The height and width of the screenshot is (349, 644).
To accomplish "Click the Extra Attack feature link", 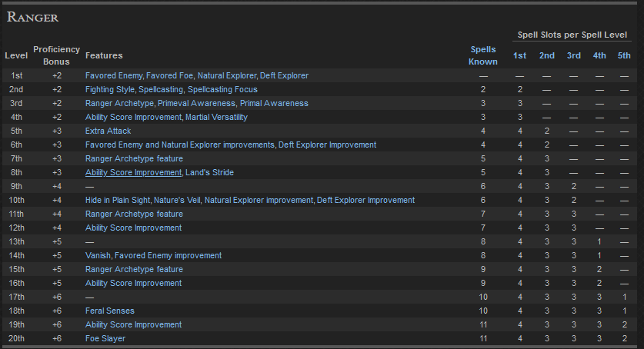I will click(108, 131).
